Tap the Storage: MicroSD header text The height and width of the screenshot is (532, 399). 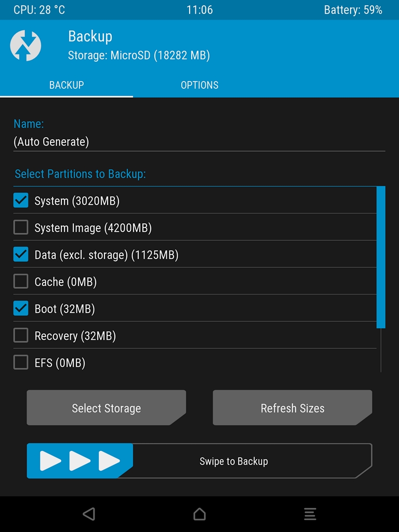click(139, 56)
